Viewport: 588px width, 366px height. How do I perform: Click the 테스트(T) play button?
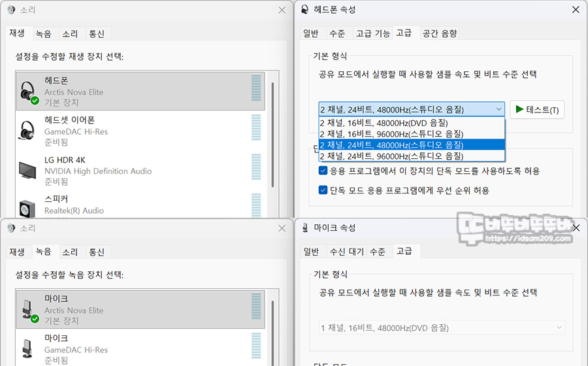[537, 110]
